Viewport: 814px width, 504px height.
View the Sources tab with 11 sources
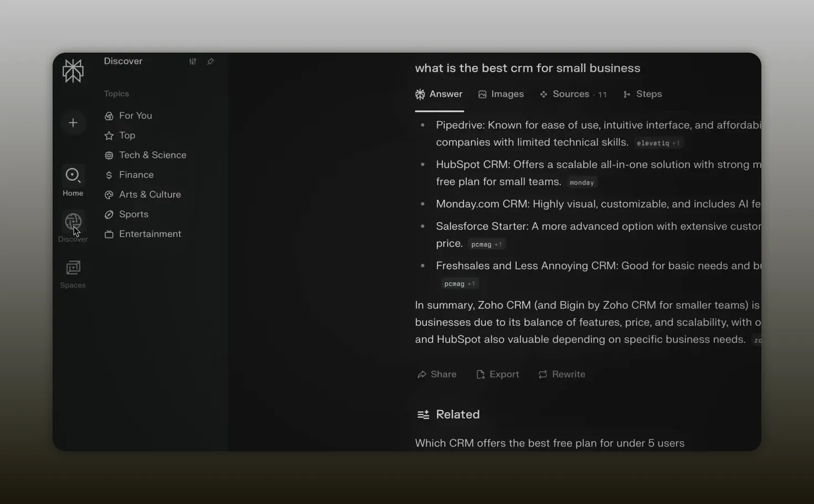tap(573, 94)
